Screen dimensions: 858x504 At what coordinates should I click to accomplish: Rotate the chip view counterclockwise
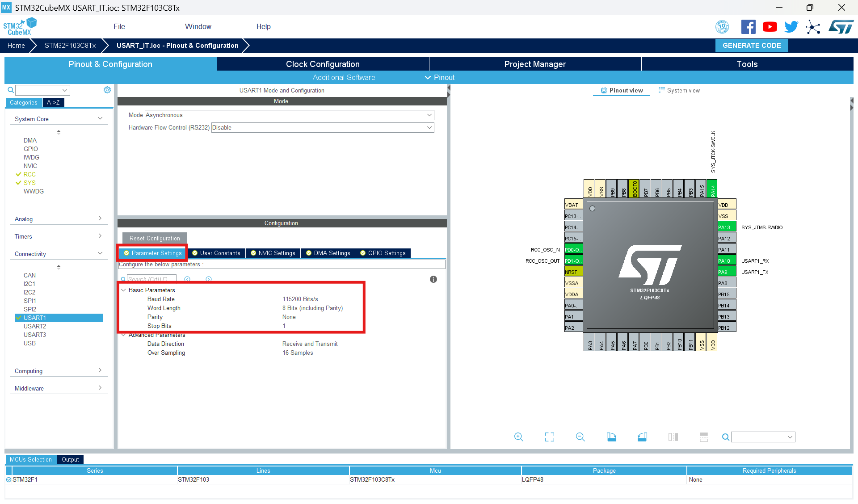click(x=642, y=437)
